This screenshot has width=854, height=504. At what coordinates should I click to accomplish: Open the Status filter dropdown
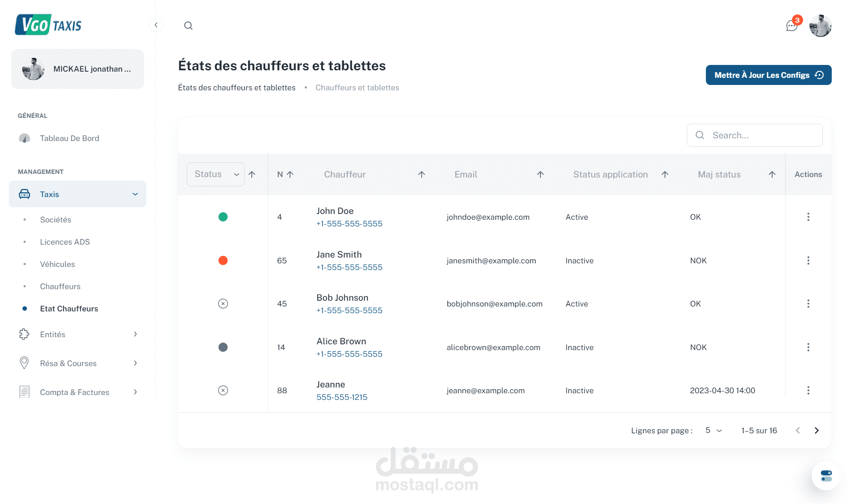click(x=216, y=174)
